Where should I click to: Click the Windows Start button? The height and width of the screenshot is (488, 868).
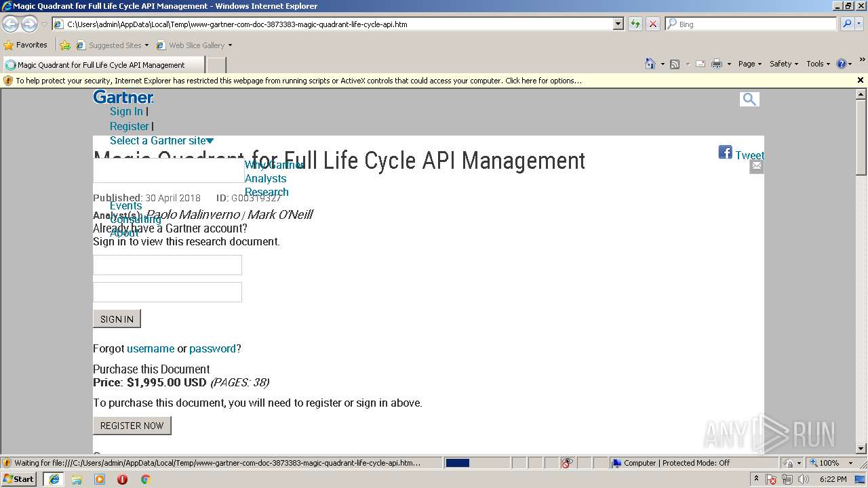pos(19,479)
